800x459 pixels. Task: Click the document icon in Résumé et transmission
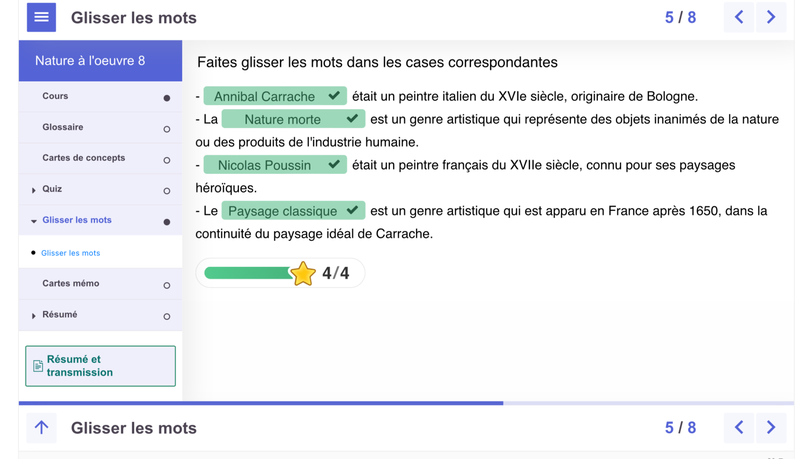[x=38, y=366]
